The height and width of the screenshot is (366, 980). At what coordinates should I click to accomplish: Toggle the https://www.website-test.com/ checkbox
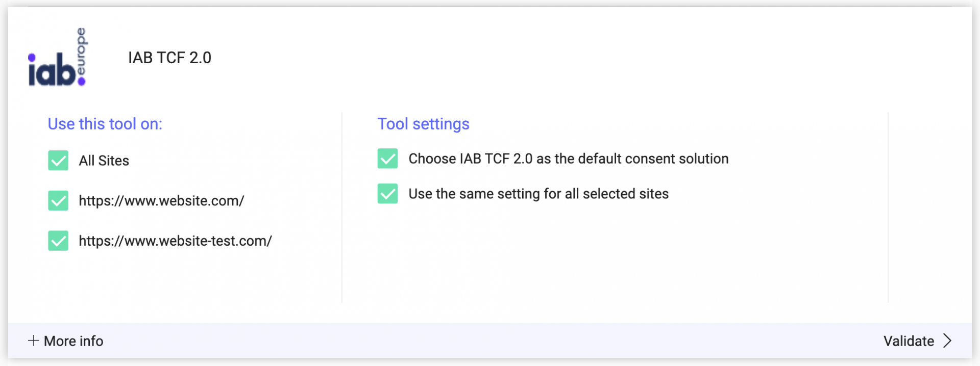58,241
